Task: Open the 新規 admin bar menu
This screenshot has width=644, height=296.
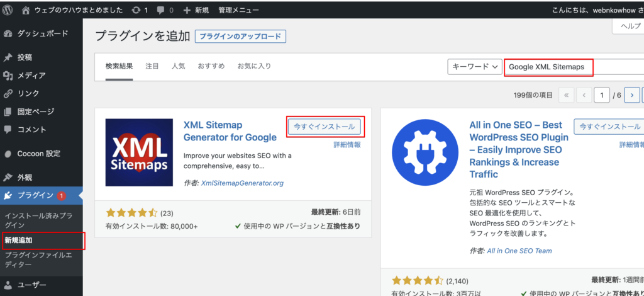Action: tap(202, 10)
